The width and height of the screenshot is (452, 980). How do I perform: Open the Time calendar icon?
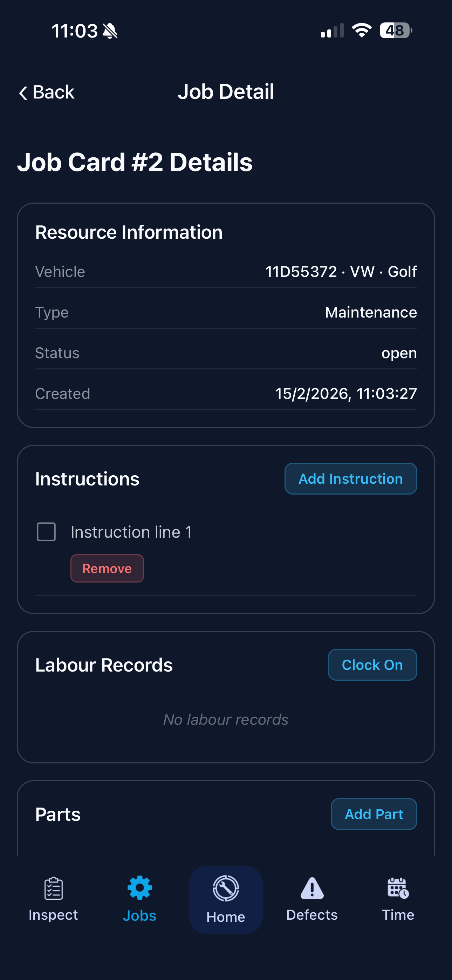(398, 888)
